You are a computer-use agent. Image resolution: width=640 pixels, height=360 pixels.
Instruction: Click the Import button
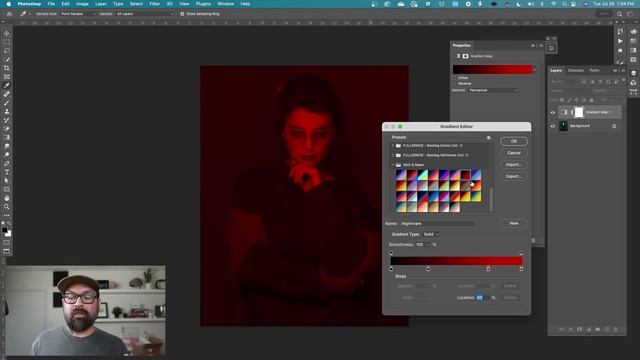pos(514,165)
